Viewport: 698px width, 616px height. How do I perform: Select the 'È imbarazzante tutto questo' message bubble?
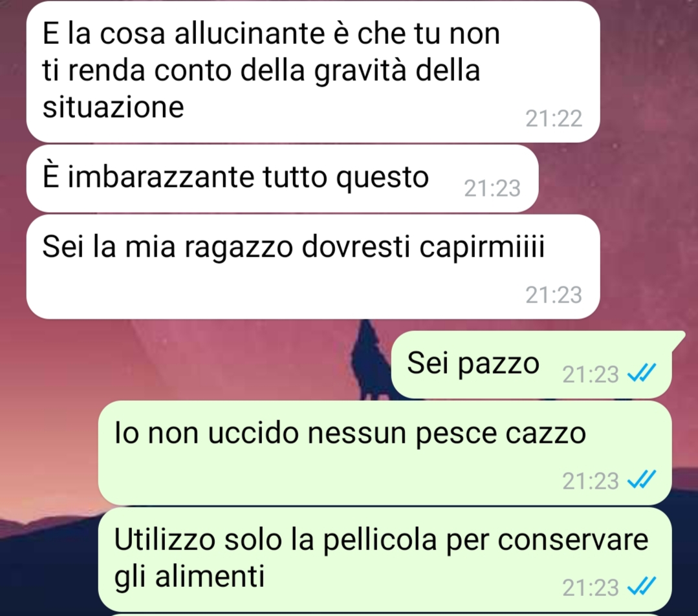pos(282,178)
